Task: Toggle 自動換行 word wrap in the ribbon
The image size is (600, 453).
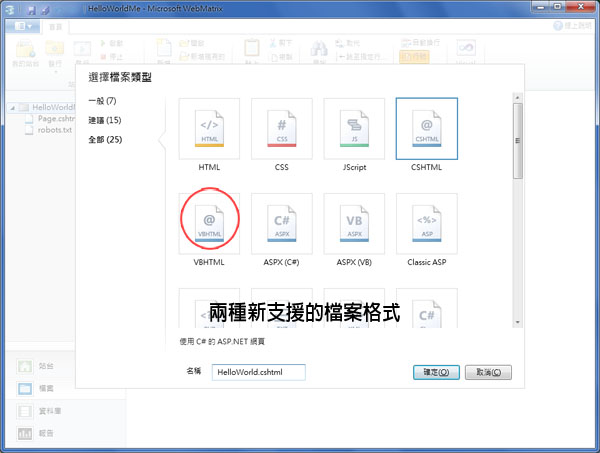Action: click(x=420, y=42)
